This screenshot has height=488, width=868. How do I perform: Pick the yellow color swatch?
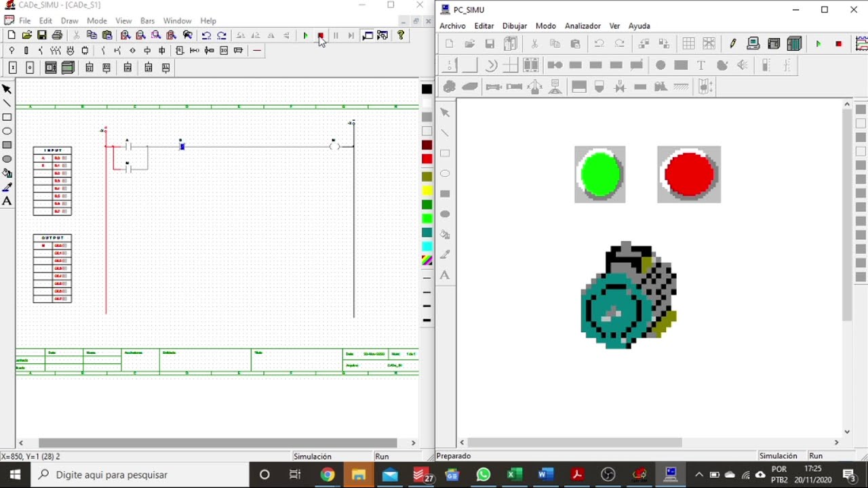[x=427, y=190]
